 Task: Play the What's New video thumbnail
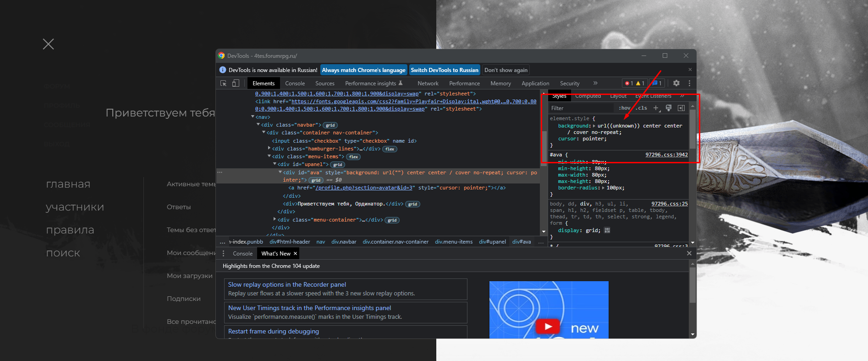548,326
